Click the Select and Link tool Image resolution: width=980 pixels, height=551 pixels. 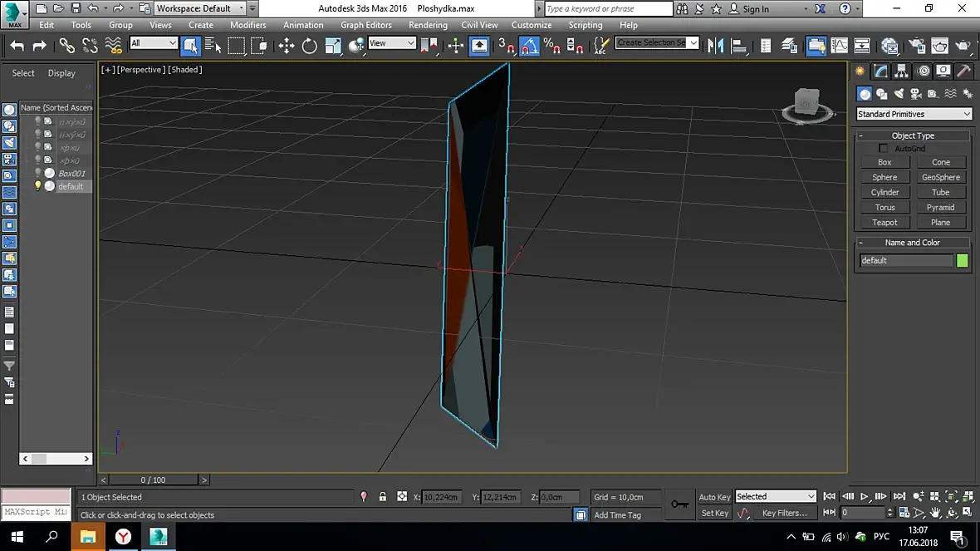pyautogui.click(x=67, y=46)
